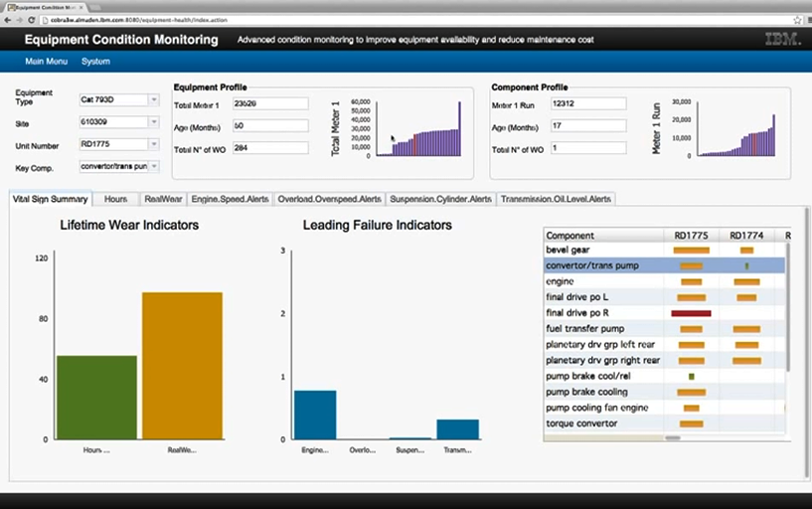Image resolution: width=812 pixels, height=509 pixels.
Task: Click the browser back arrow
Action: (7, 20)
